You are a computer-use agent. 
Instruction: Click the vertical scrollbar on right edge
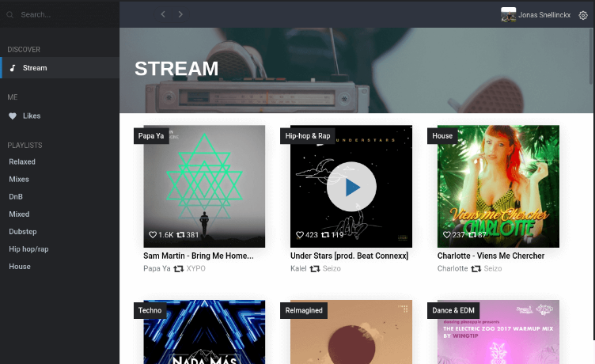click(590, 57)
